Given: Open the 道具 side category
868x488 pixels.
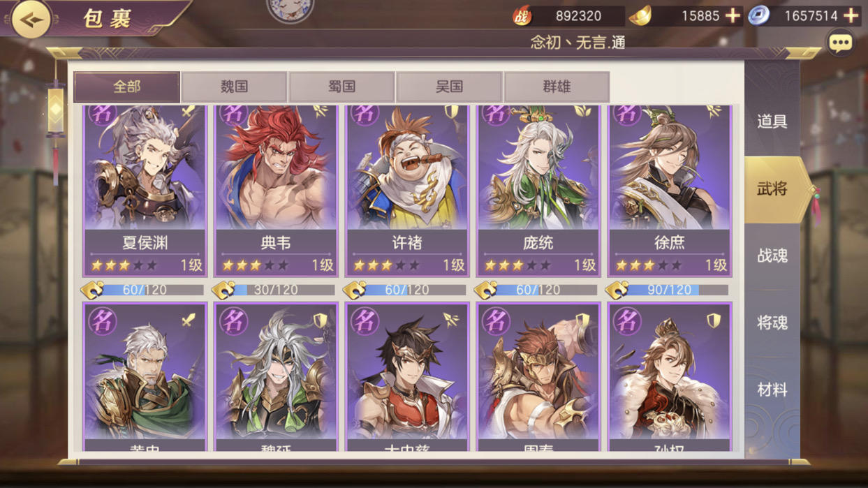Looking at the screenshot, I should tap(772, 121).
